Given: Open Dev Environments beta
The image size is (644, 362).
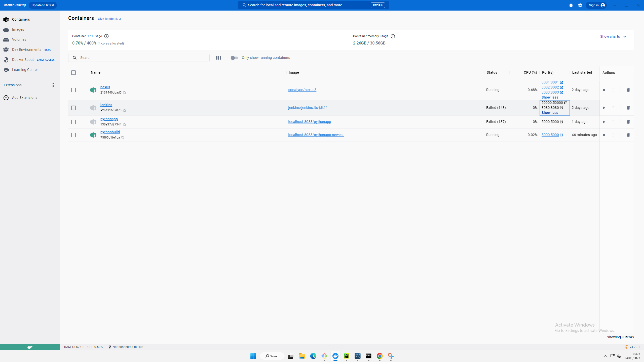Looking at the screenshot, I should (26, 50).
